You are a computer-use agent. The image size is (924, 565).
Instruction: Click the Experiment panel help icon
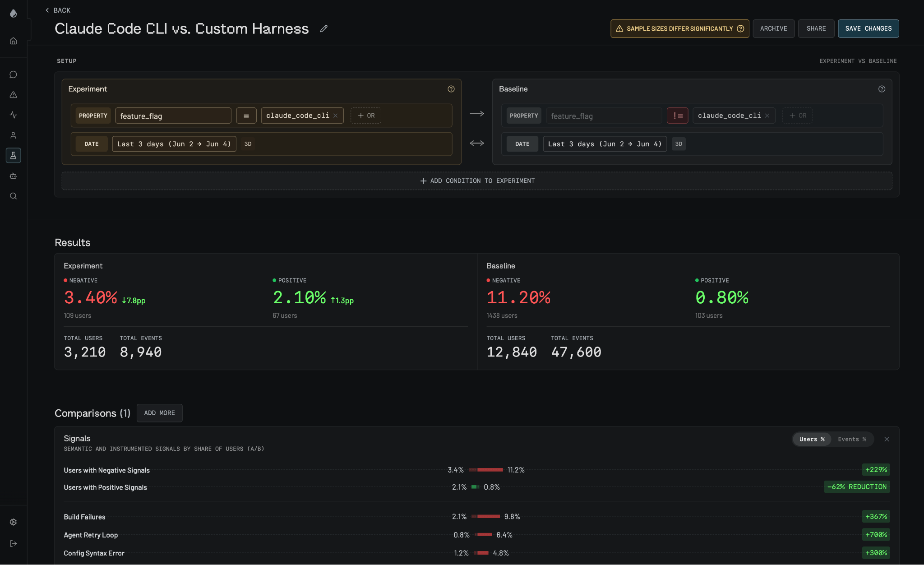(451, 89)
